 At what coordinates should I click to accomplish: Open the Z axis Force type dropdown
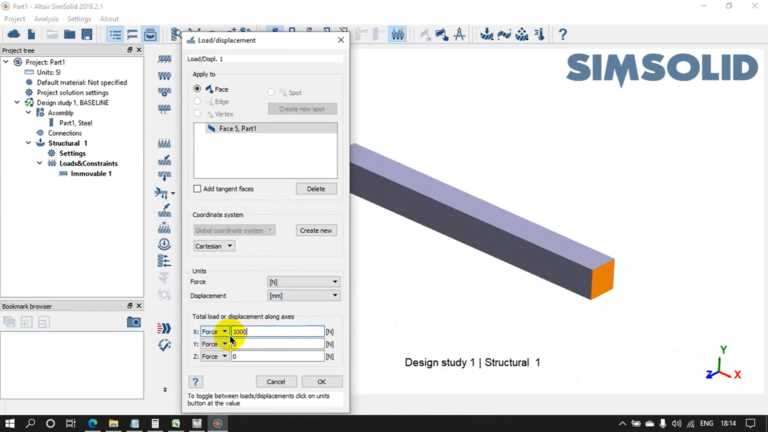215,356
